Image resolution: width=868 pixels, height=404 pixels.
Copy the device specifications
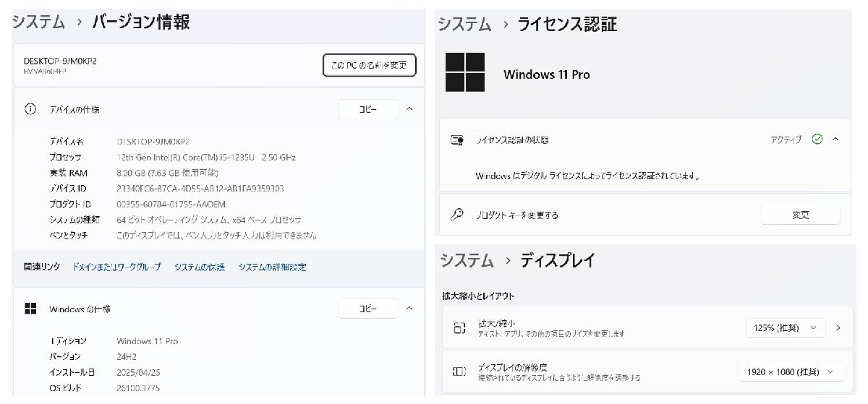367,109
